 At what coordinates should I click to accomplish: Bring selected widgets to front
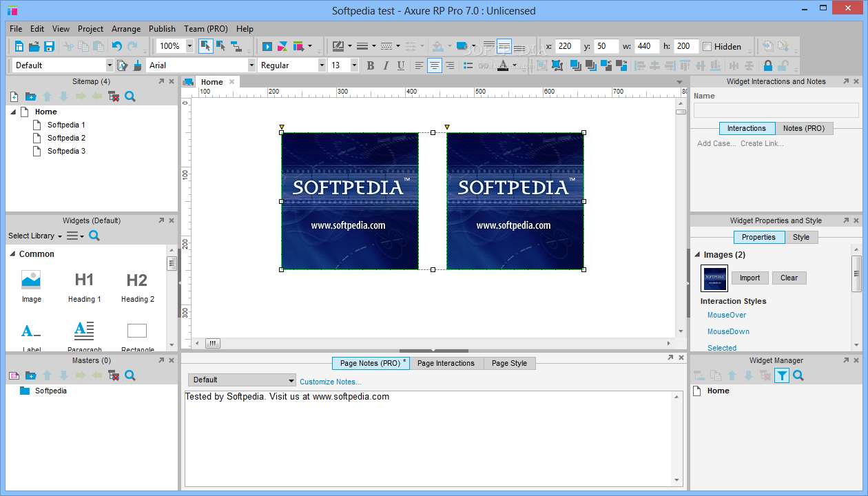tap(575, 65)
